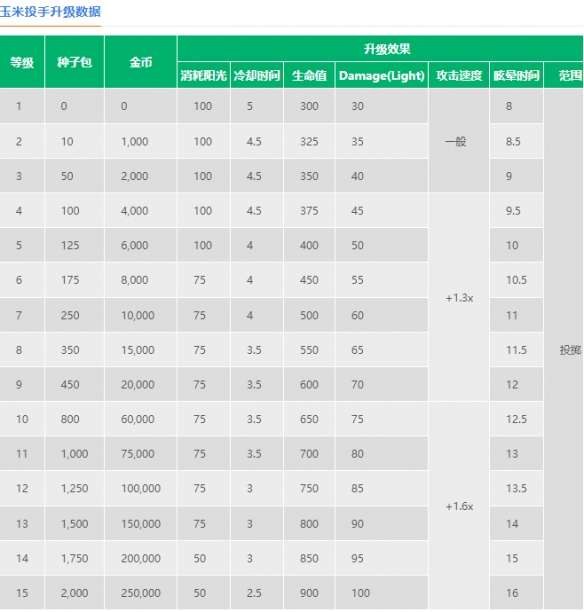Click gold value 20,000
Image resolution: width=584 pixels, height=612 pixels.
click(x=138, y=384)
